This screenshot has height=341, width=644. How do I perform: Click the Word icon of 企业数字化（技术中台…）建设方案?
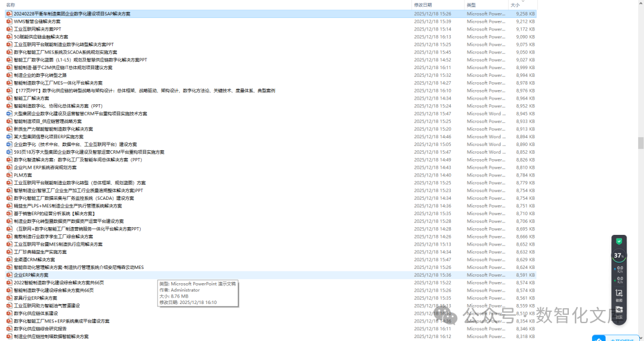tap(10, 145)
